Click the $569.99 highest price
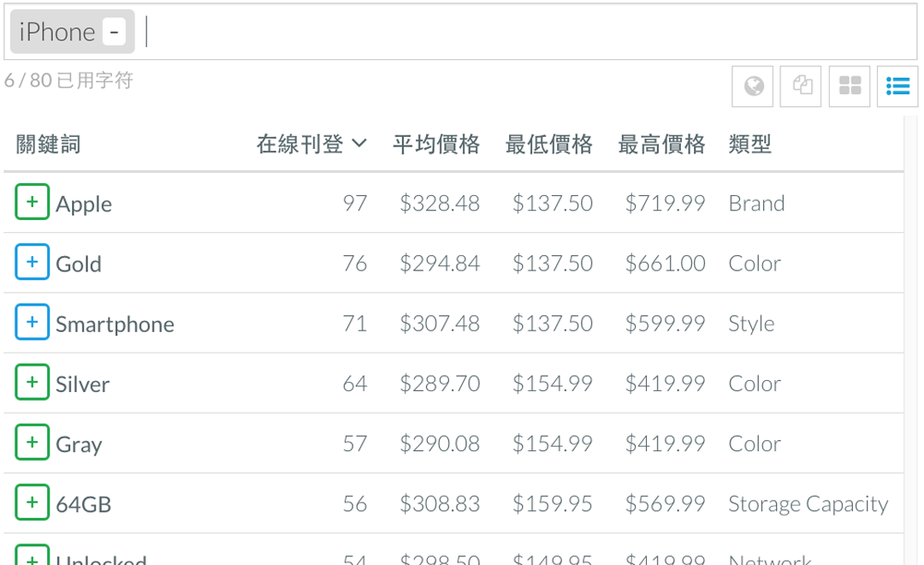Viewport: 924px width, 565px height. point(665,504)
